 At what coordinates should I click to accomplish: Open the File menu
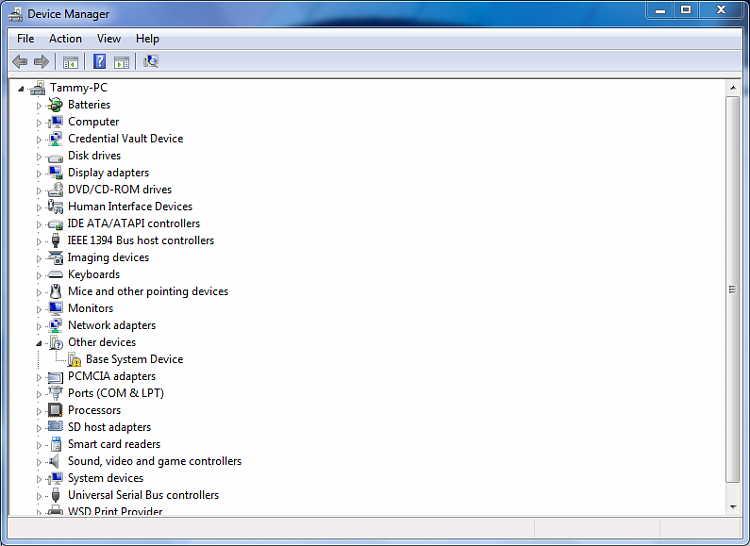[25, 39]
